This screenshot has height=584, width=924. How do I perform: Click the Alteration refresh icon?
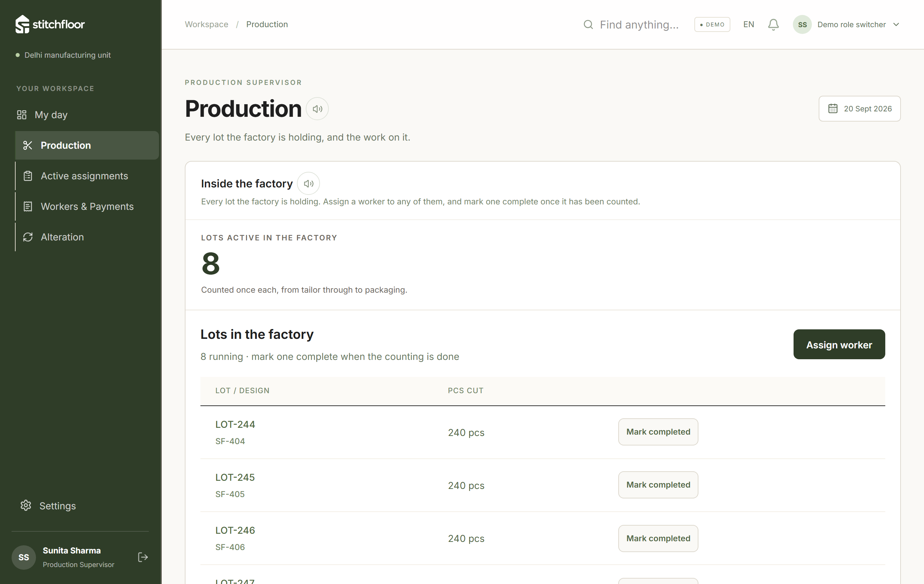click(x=28, y=237)
